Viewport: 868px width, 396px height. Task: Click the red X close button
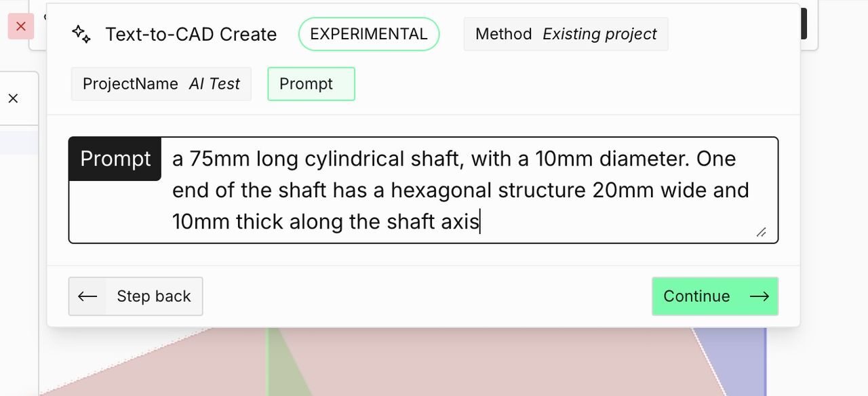21,26
